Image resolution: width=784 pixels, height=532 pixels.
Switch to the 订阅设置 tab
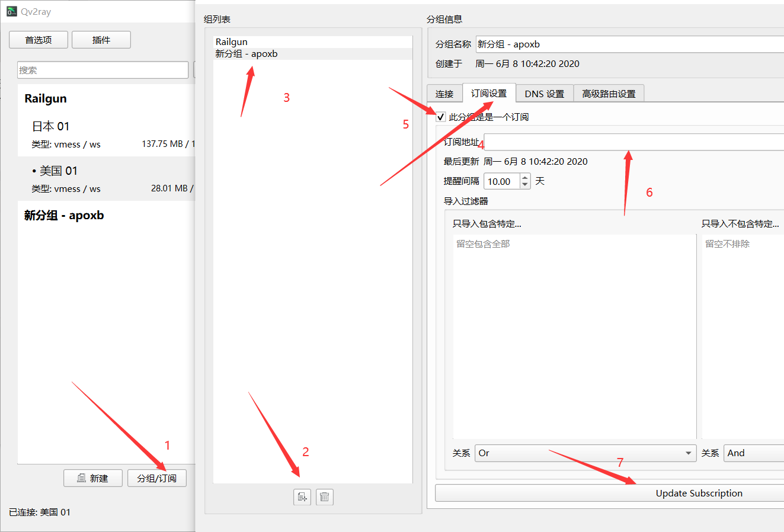point(489,93)
